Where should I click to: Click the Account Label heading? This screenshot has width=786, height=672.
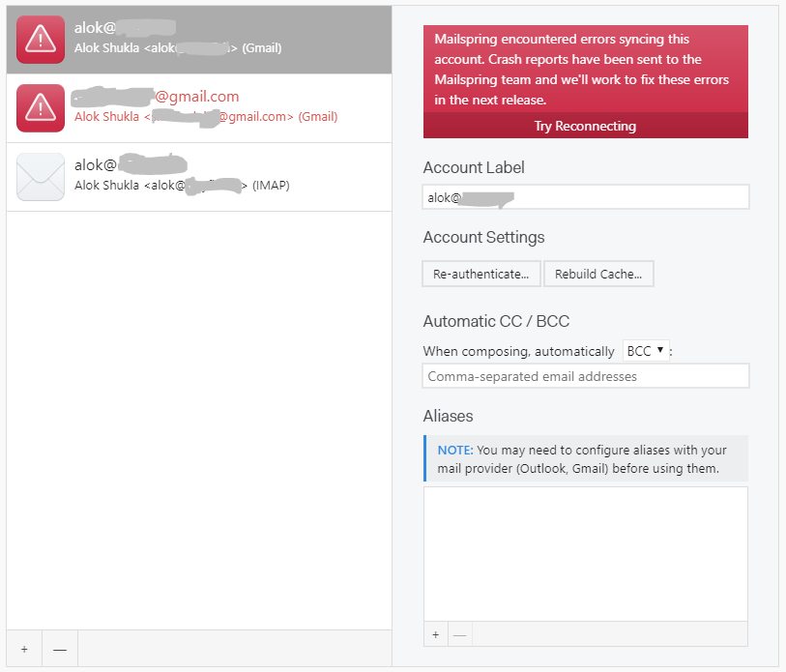pyautogui.click(x=474, y=167)
